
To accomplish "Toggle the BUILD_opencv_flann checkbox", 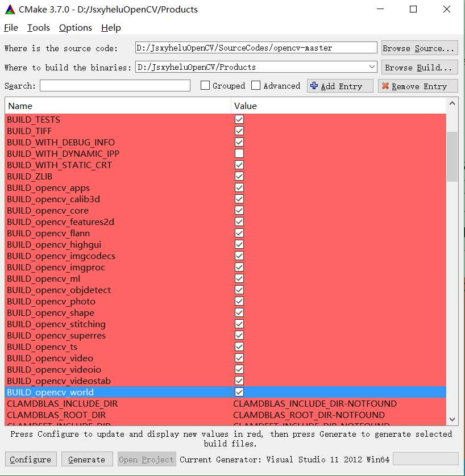I will (239, 233).
